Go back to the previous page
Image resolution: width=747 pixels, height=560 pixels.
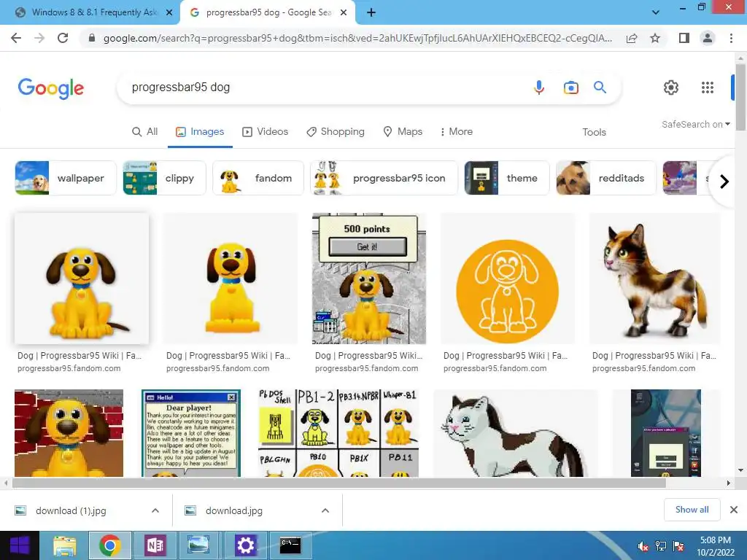point(16,38)
